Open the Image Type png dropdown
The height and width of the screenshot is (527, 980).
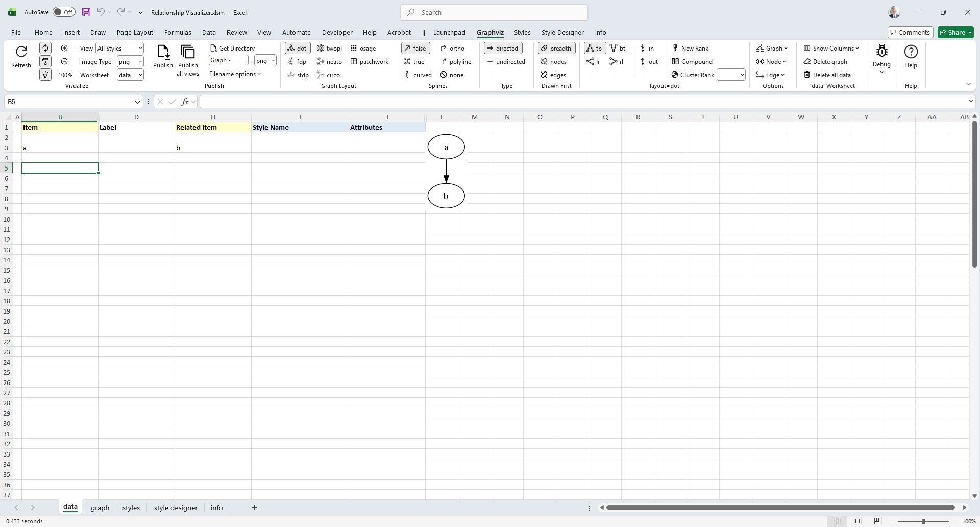(x=140, y=62)
